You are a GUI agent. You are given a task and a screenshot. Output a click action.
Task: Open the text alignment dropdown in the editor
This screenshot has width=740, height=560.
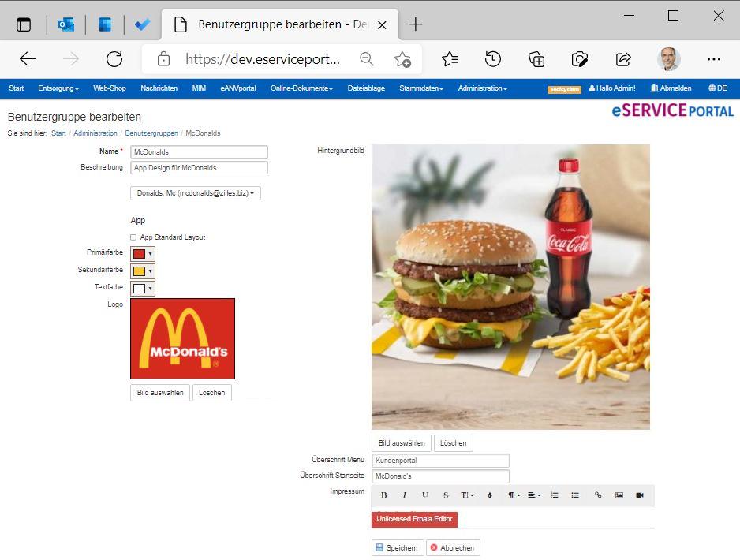click(534, 495)
